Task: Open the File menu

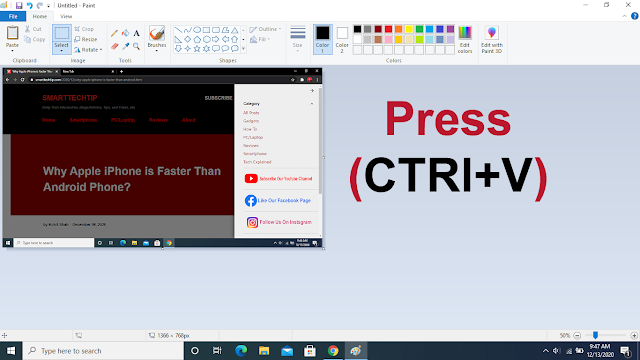Action: (13, 16)
